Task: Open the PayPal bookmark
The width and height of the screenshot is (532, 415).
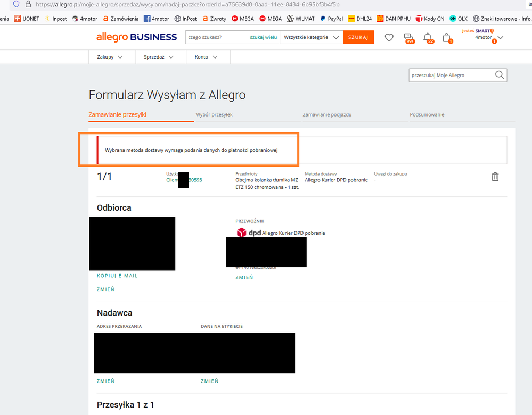Action: coord(331,19)
